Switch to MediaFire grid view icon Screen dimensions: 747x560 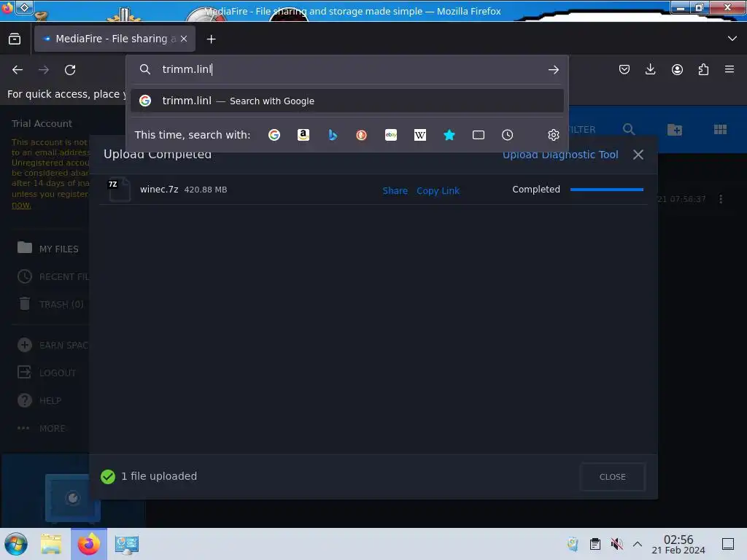coord(720,129)
